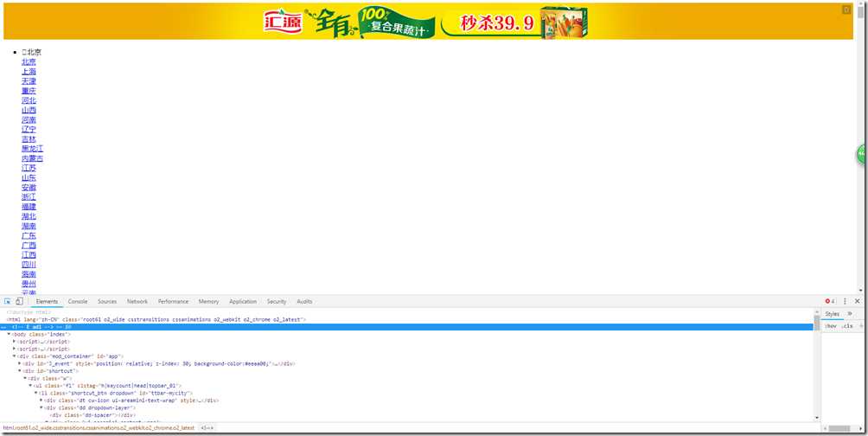Click the 广西 city link
Screen dimensions: 868x436
click(29, 246)
